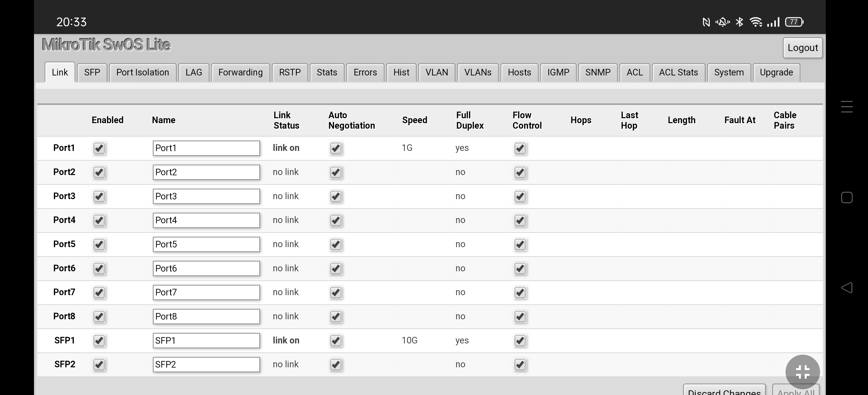This screenshot has height=395, width=868.
Task: Focus the SFP1 name text box
Action: (x=206, y=341)
